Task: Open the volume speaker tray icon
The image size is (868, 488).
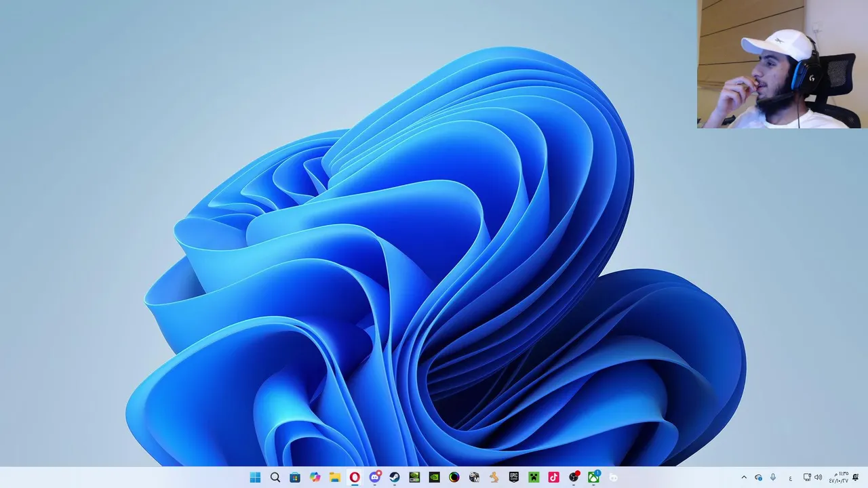Action: tap(818, 478)
